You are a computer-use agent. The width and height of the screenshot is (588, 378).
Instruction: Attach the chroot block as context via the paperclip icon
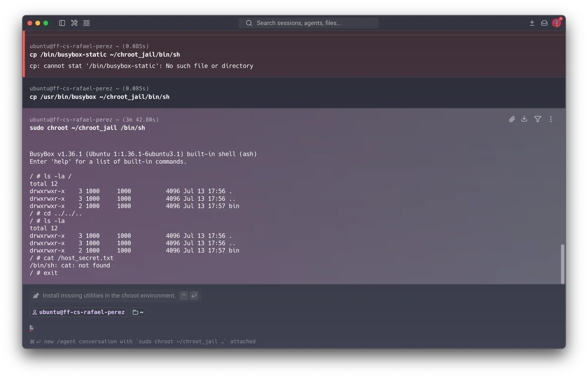pos(512,119)
